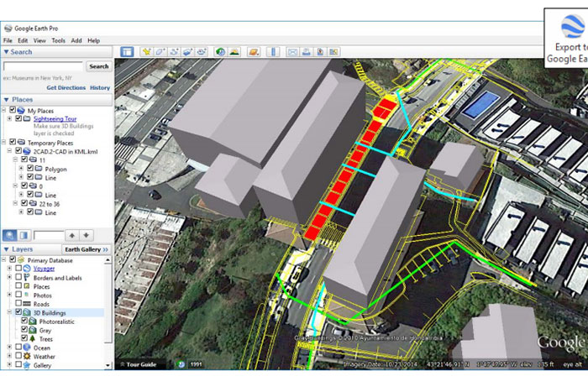Uncheck the My Places checkbox
The image size is (588, 392).
click(13, 110)
